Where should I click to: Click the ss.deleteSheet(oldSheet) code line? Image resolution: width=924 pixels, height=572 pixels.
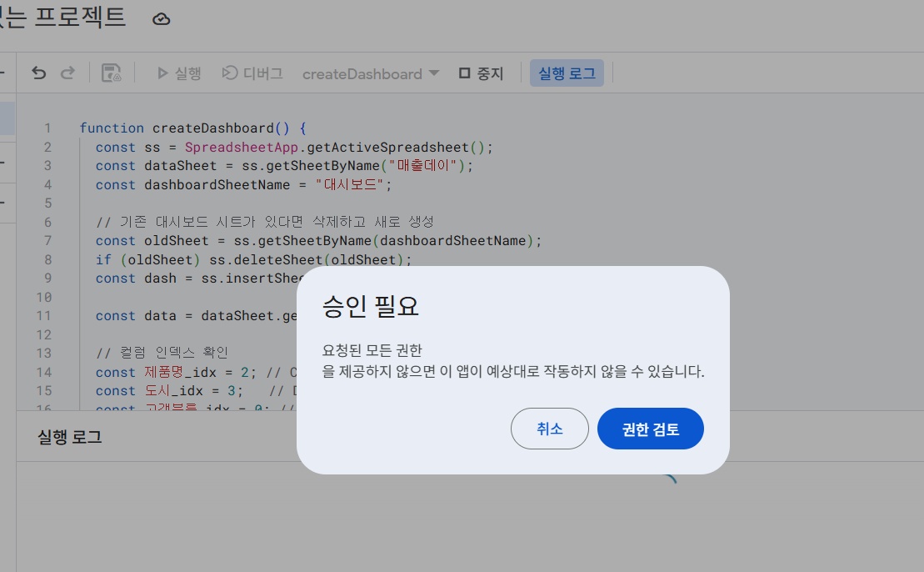(x=253, y=259)
